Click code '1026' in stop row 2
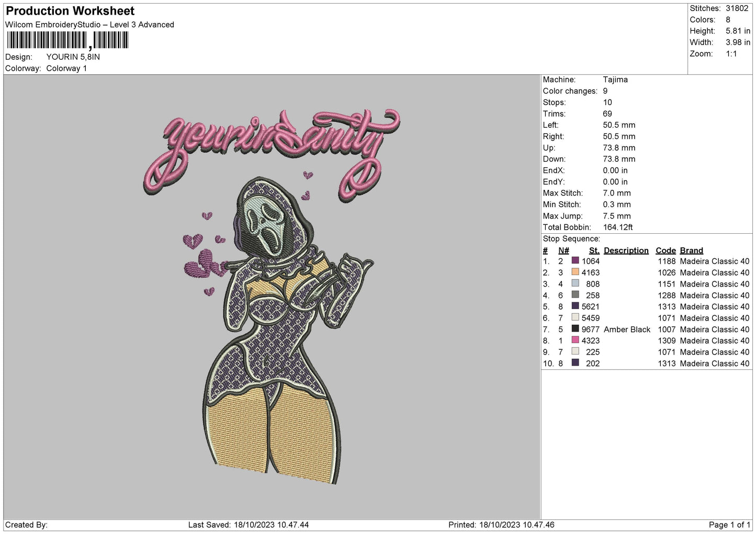This screenshot has height=534, width=756. [667, 273]
